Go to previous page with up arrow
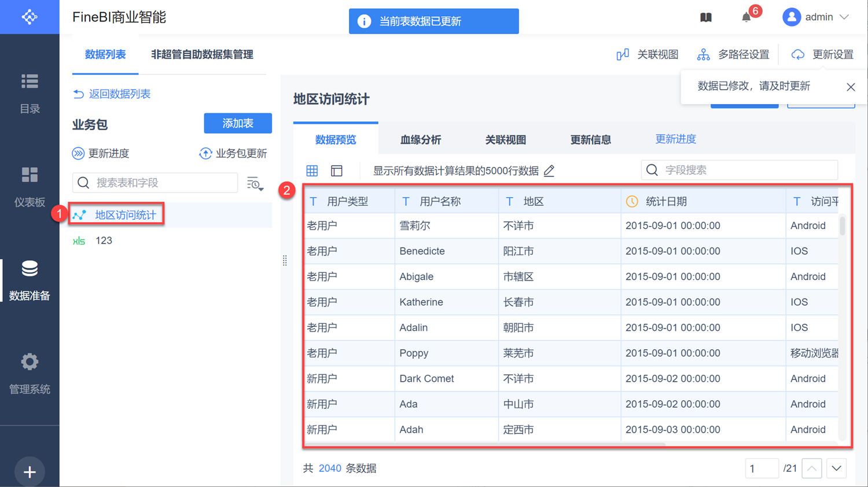Image resolution: width=868 pixels, height=487 pixels. [x=812, y=468]
